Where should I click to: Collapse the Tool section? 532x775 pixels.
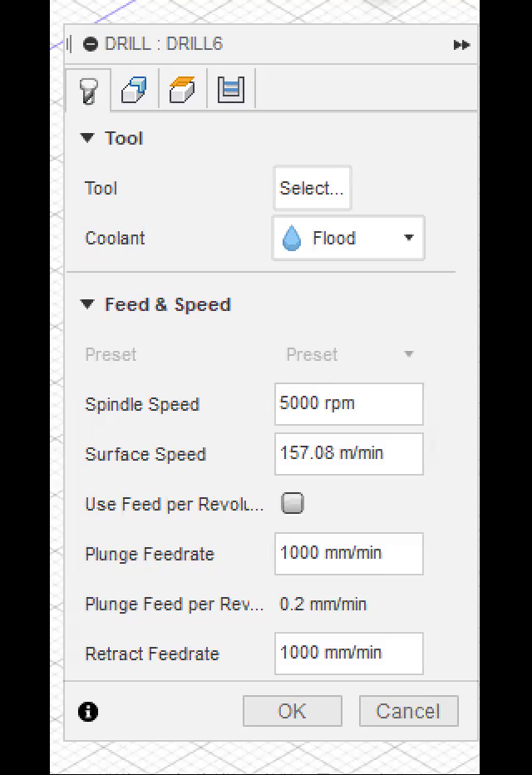(x=87, y=138)
